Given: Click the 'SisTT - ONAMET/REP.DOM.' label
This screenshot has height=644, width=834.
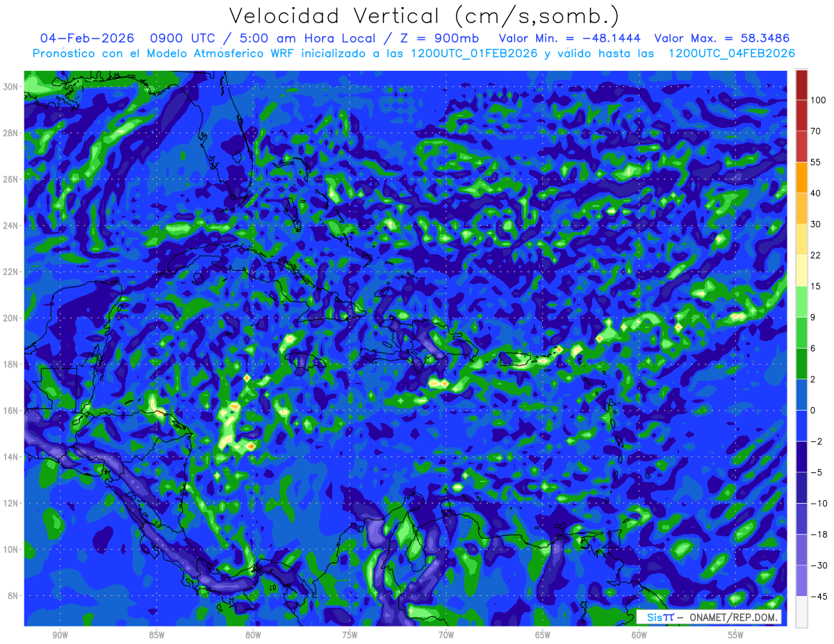Looking at the screenshot, I should (710, 617).
